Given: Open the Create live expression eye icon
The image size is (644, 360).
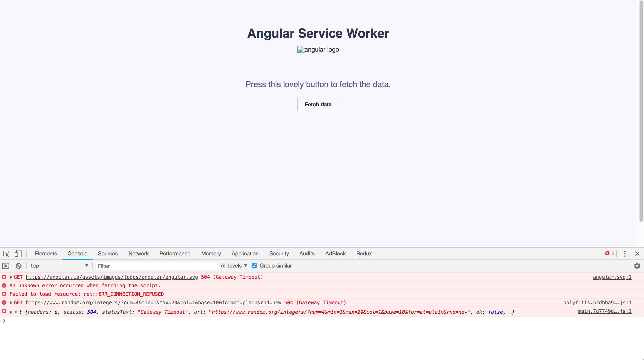Looking at the screenshot, I should (6, 266).
